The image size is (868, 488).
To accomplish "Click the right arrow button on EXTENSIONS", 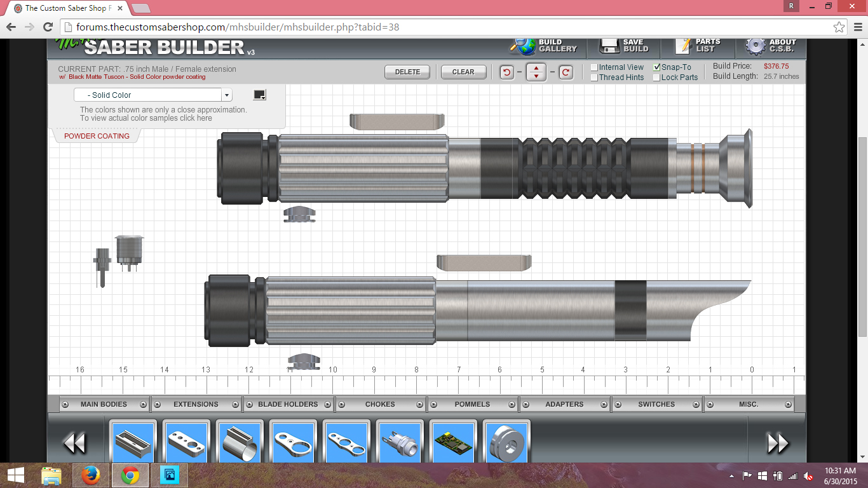I will [235, 404].
